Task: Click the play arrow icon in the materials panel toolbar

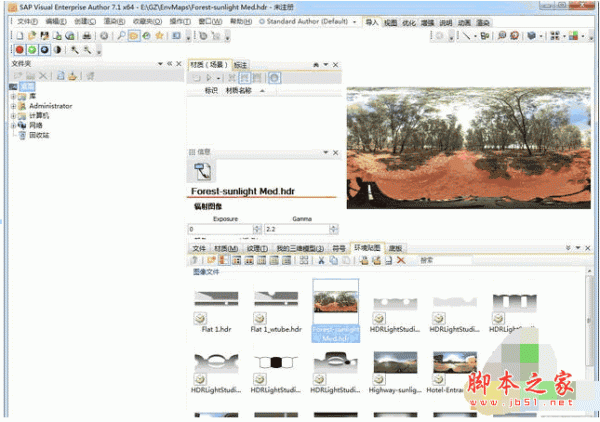Action: [209, 78]
